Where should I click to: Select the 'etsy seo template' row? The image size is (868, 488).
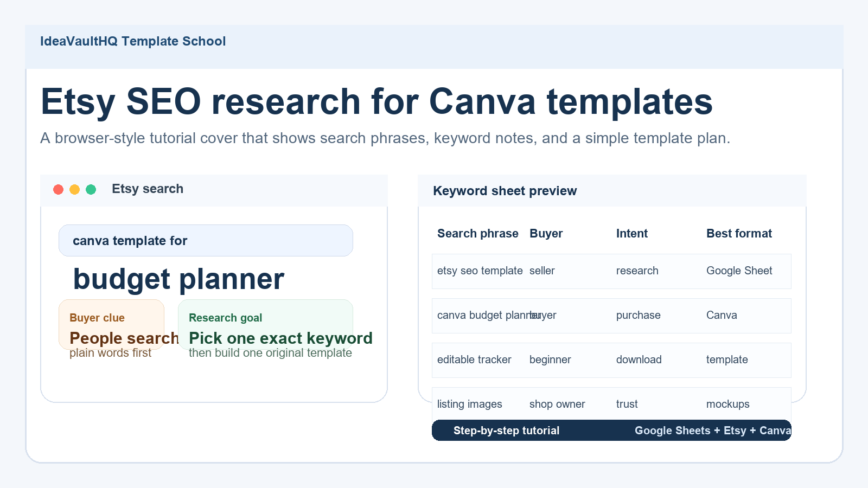point(611,271)
